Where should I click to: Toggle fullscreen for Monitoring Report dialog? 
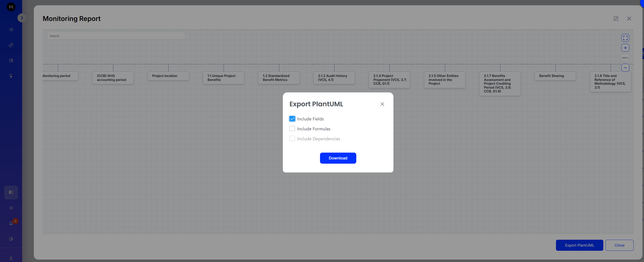coord(616,18)
